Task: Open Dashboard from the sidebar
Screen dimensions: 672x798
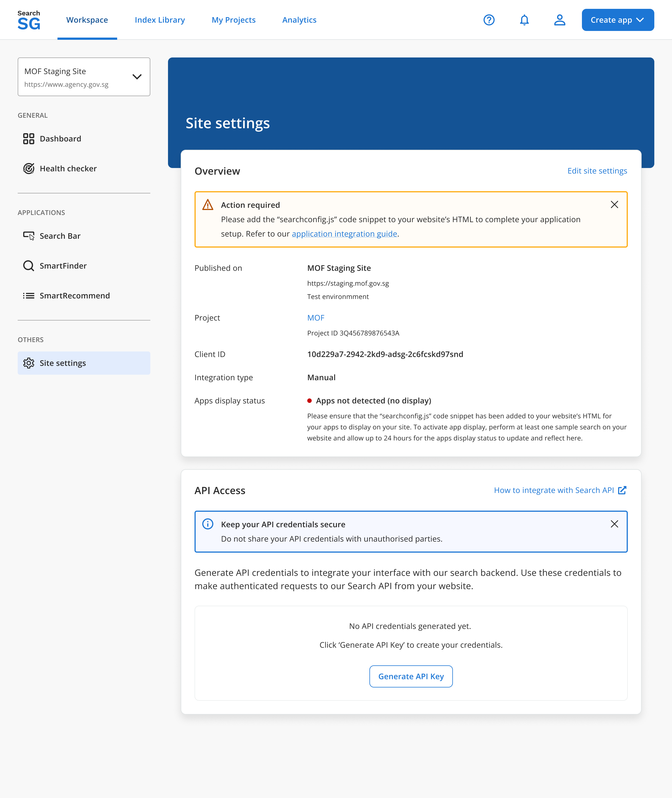Action: pyautogui.click(x=60, y=139)
